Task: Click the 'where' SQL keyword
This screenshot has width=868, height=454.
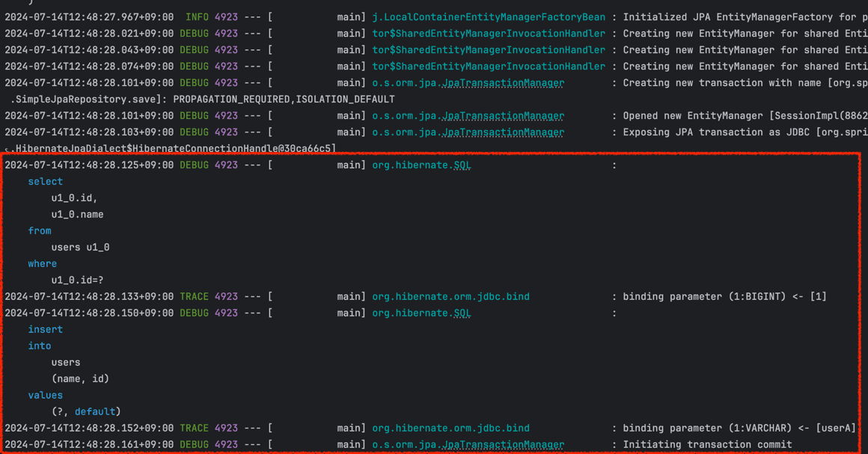Action: pyautogui.click(x=43, y=263)
